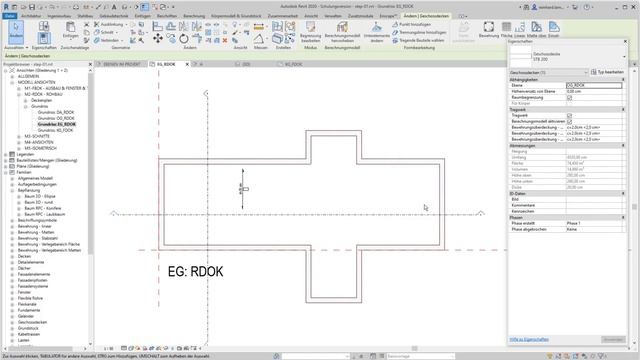Click the Ausklinkung tool

point(109,24)
